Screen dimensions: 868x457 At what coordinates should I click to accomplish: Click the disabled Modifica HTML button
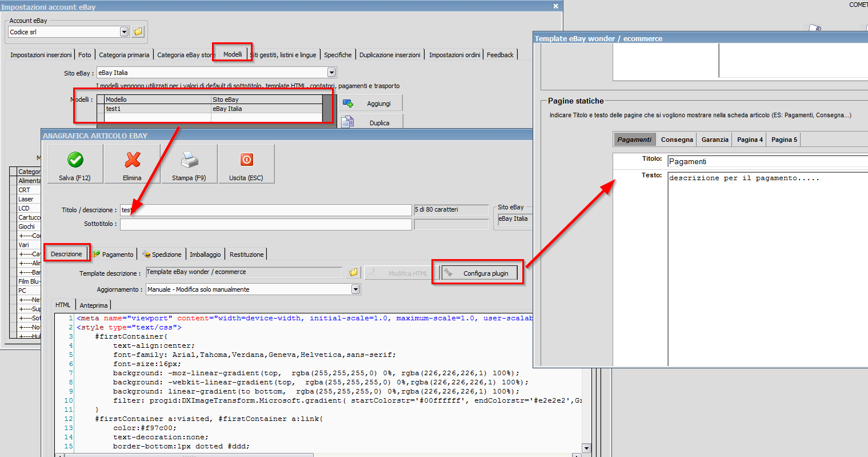coord(400,273)
